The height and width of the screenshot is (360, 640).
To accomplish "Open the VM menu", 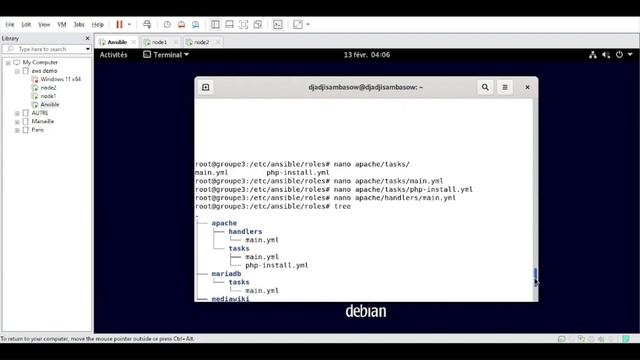I will click(x=62, y=24).
